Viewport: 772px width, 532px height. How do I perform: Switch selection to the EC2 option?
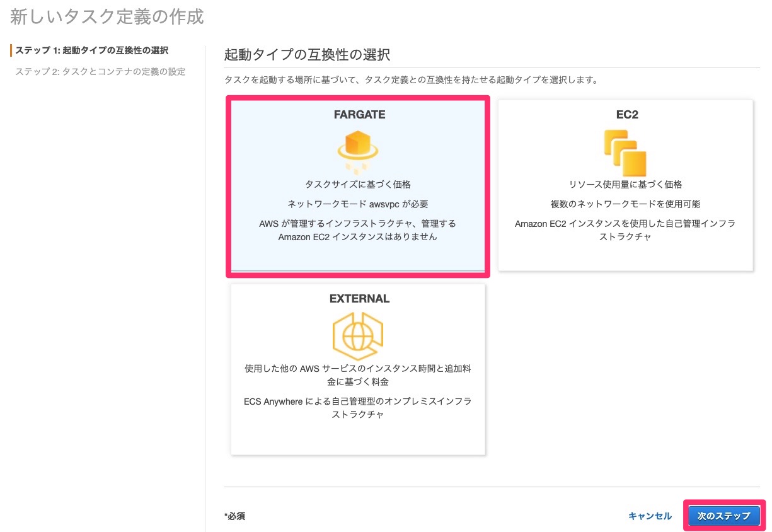point(625,186)
